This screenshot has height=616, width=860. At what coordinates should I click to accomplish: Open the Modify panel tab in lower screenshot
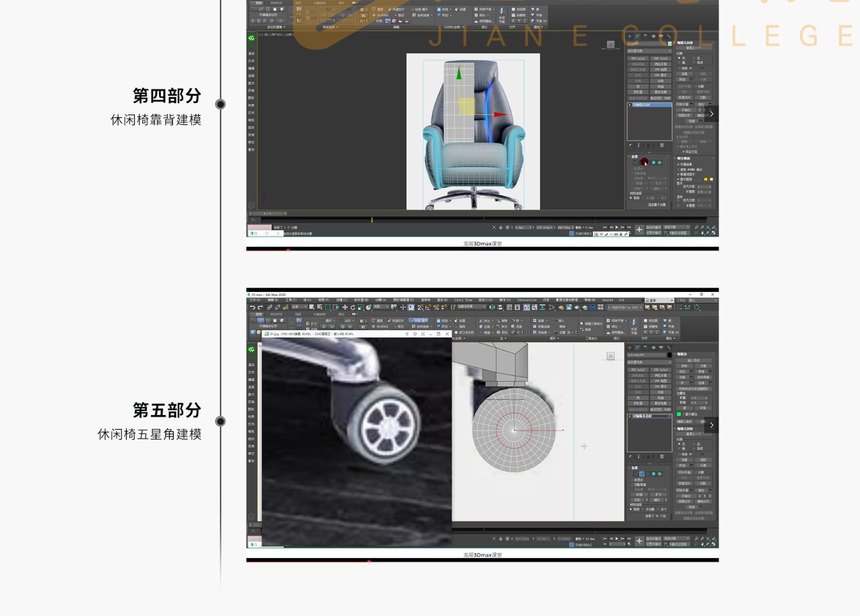point(637,348)
